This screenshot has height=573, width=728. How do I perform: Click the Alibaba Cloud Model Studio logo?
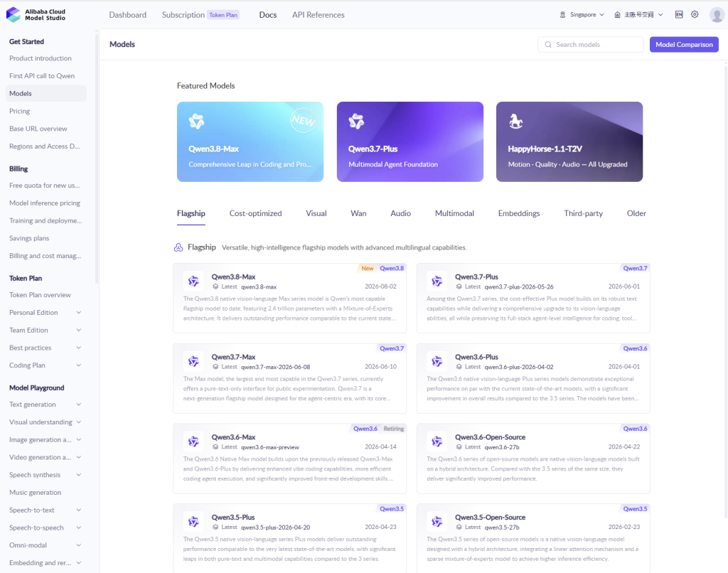36,15
